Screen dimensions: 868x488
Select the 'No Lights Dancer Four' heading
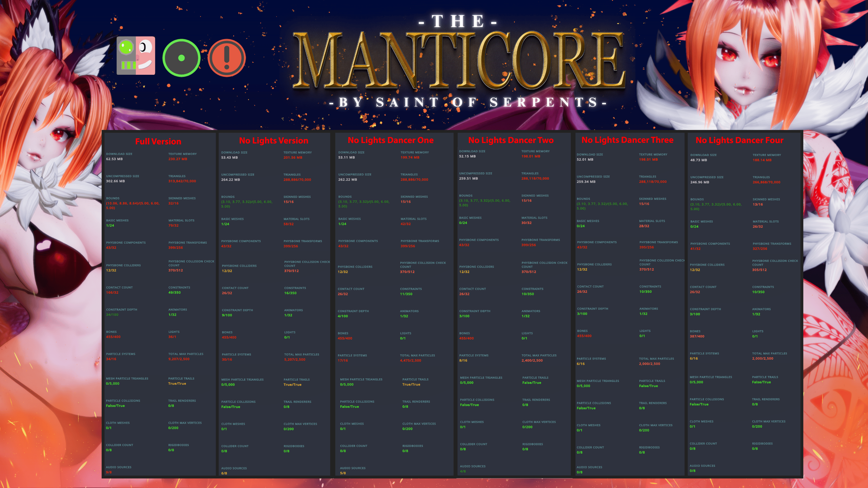[739, 140]
